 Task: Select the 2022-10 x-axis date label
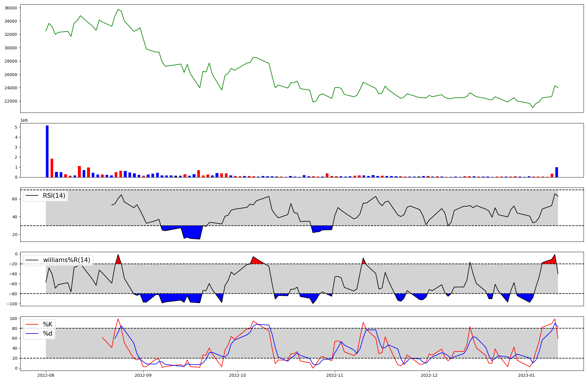coord(238,375)
